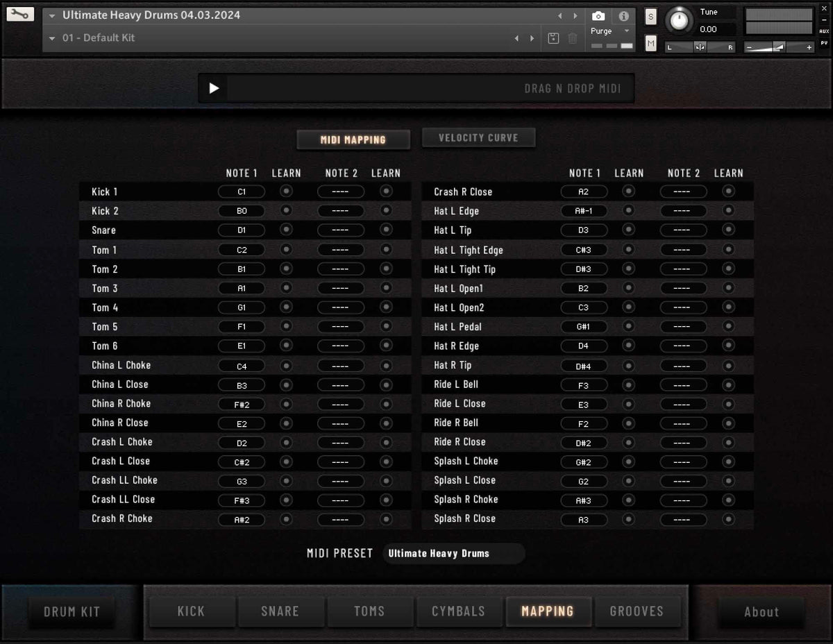Enable Note 1 learn for China L Choke

coord(286,365)
